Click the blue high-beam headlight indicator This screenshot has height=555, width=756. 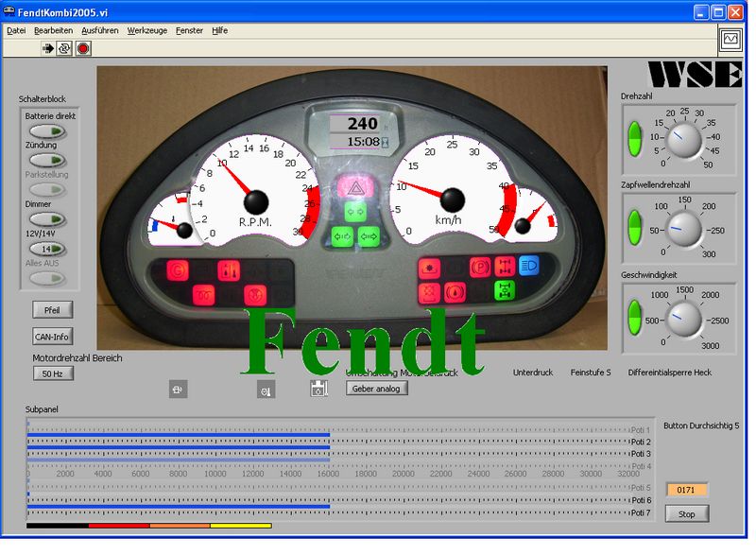point(529,265)
